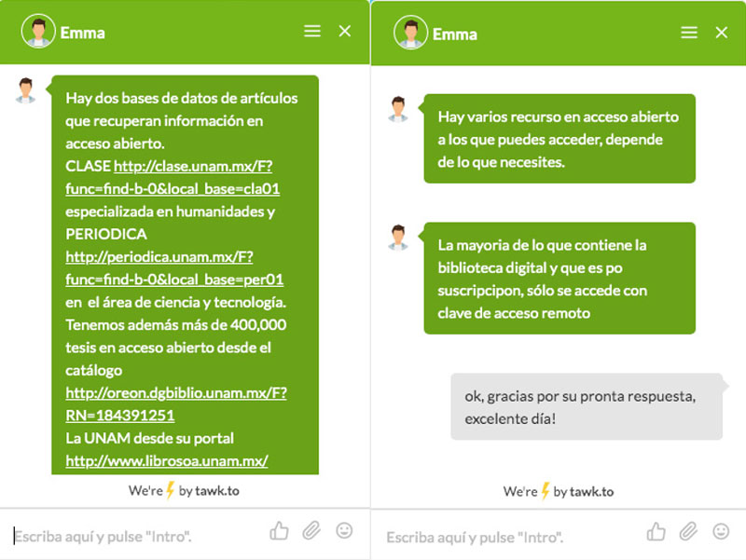Viewport: 746px width, 560px height.
Task: Click attachment paperclip icon in left chat
Action: [x=311, y=530]
